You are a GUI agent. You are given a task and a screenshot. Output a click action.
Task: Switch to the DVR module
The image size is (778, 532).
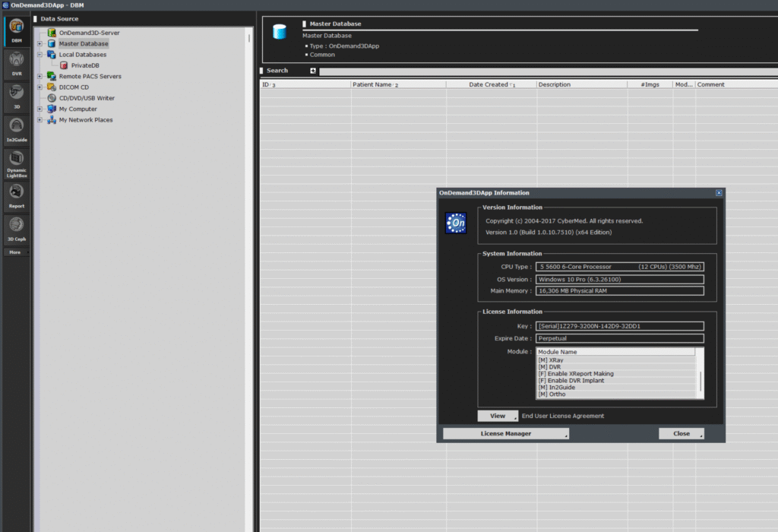17,64
